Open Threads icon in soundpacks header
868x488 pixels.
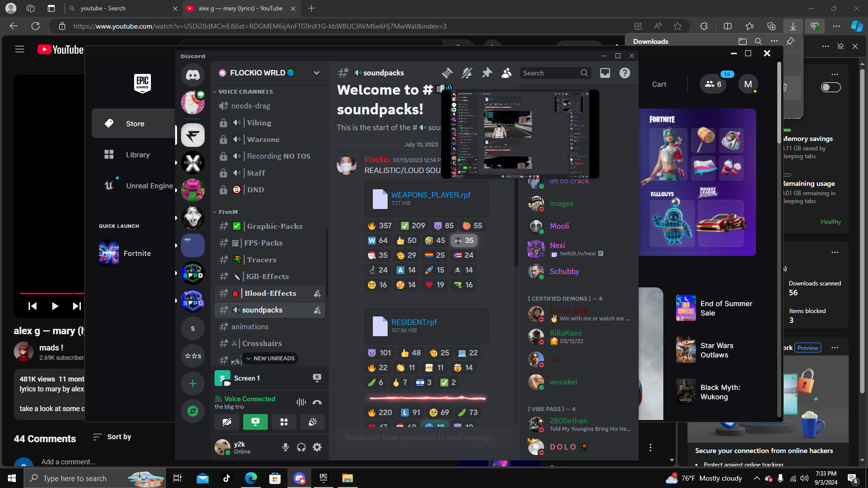pyautogui.click(x=447, y=73)
